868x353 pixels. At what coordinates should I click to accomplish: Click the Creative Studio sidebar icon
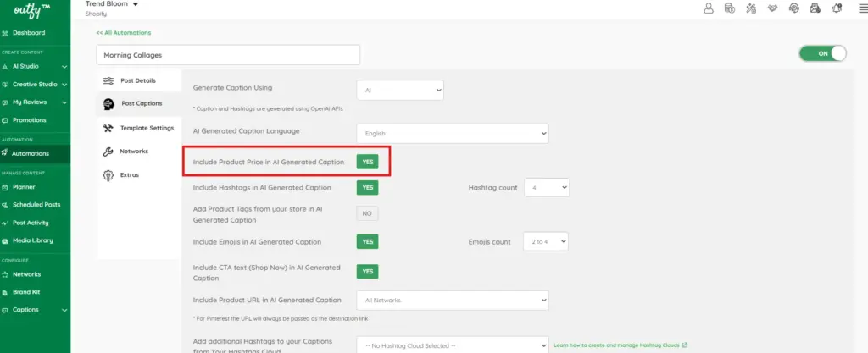5,85
